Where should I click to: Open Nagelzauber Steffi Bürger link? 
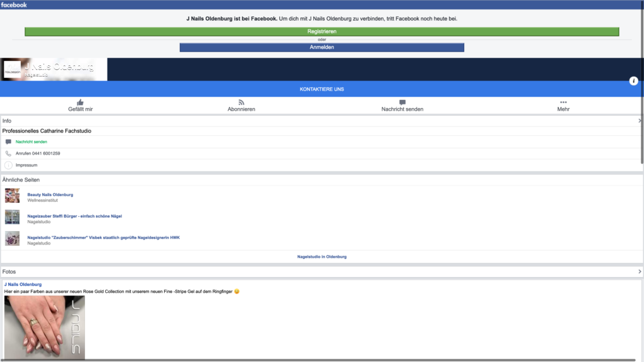pos(75,216)
